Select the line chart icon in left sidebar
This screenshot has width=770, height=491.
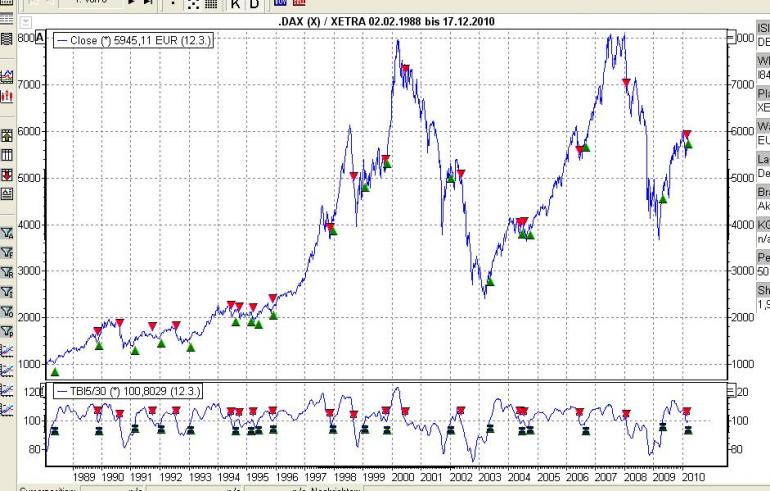6,76
